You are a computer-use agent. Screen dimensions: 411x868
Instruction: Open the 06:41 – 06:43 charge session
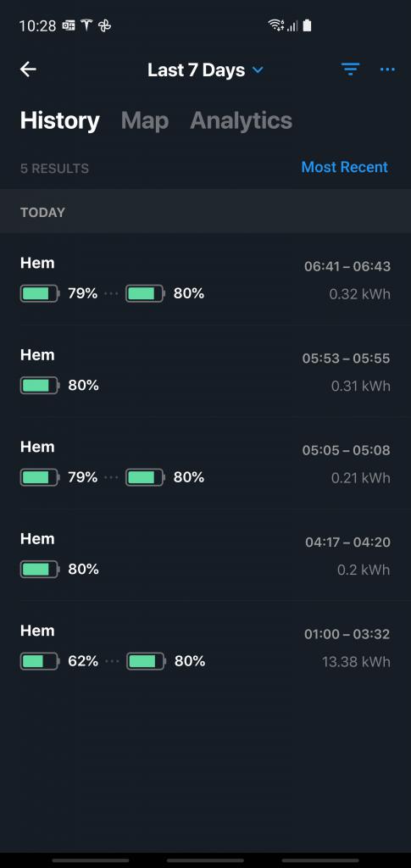(205, 279)
